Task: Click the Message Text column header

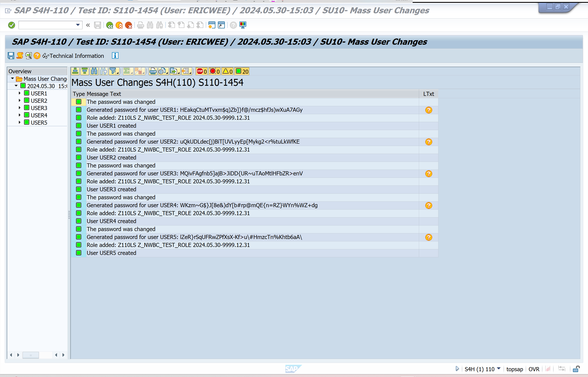Action: tap(104, 94)
